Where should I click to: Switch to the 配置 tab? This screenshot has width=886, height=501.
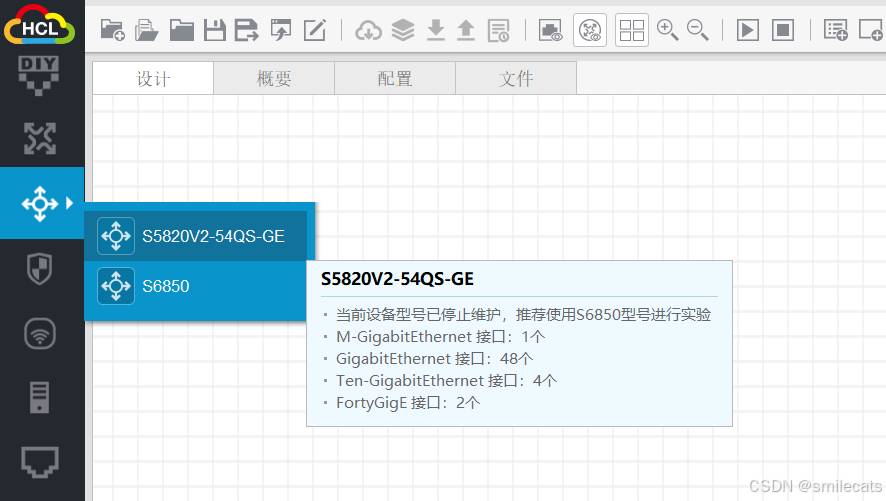[395, 78]
